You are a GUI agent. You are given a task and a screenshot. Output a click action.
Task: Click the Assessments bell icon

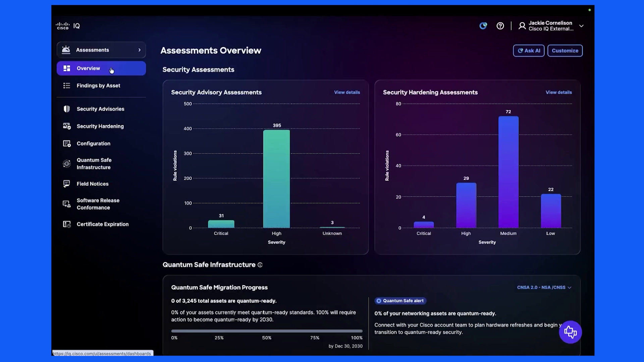pyautogui.click(x=66, y=50)
